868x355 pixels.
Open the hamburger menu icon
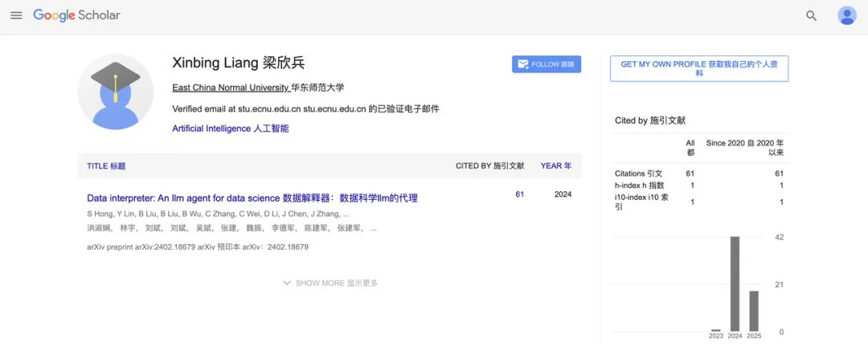[x=17, y=15]
